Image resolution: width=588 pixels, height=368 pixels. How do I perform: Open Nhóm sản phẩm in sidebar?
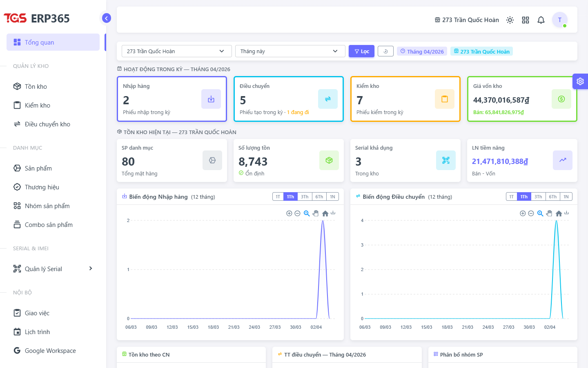(x=53, y=206)
